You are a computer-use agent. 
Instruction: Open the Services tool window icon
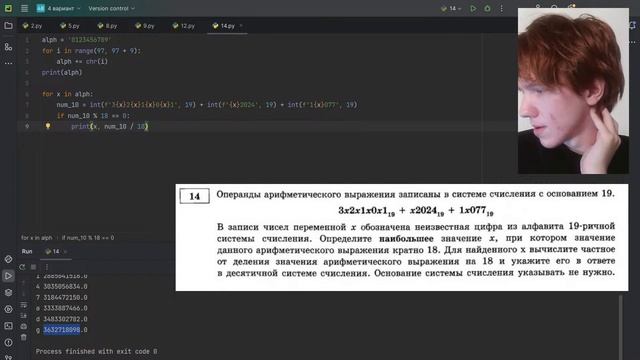8,309
